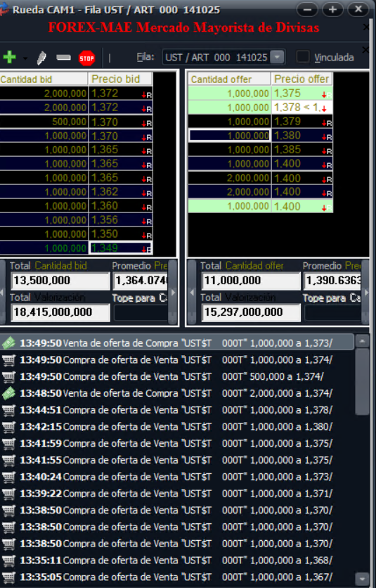Hit the red STOP sign icon

pyautogui.click(x=86, y=58)
